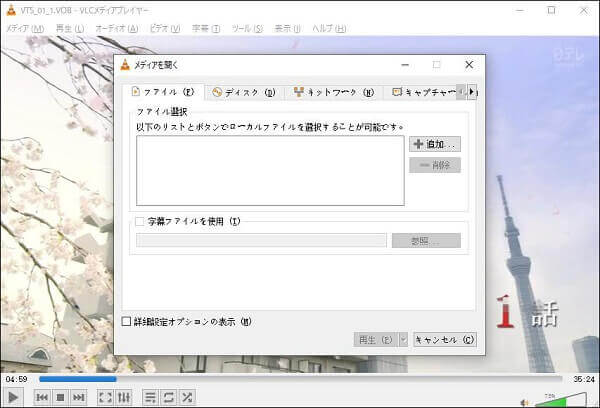
Task: Minimize the メディアを開く dialog
Action: (x=405, y=65)
